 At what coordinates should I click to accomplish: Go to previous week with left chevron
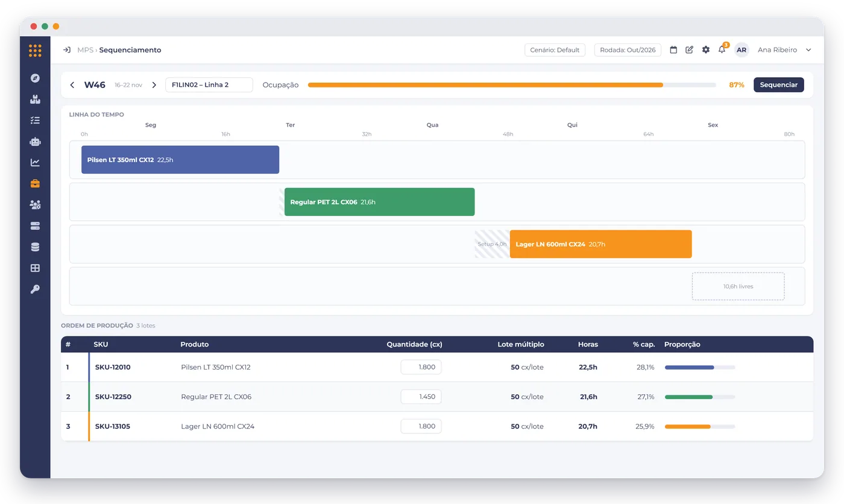pos(72,85)
